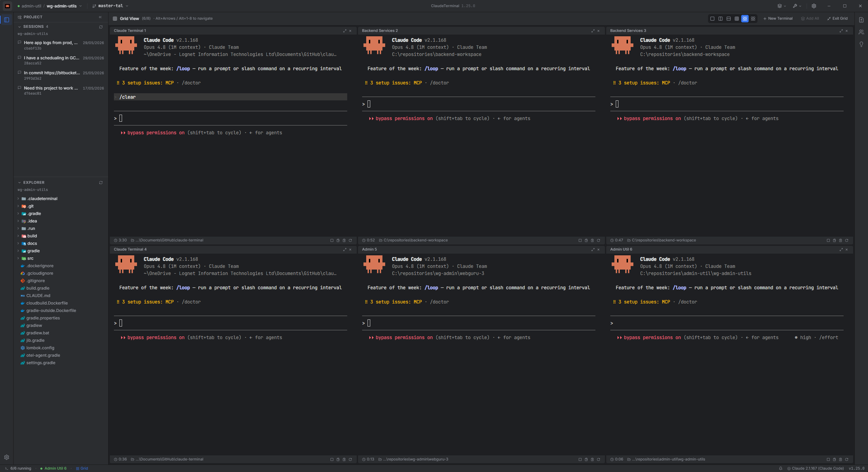The image size is (868, 472).
Task: Collapse the Sessions section
Action: [x=19, y=27]
